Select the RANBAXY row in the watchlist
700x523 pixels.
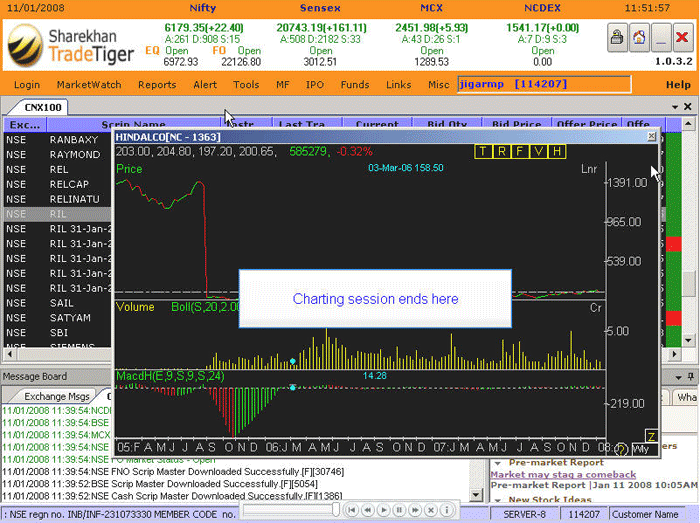[57, 140]
